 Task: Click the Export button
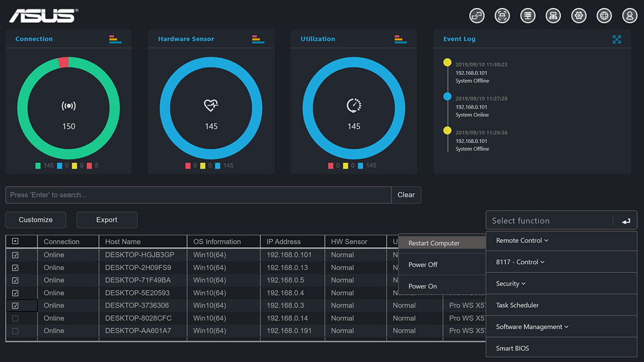point(107,220)
